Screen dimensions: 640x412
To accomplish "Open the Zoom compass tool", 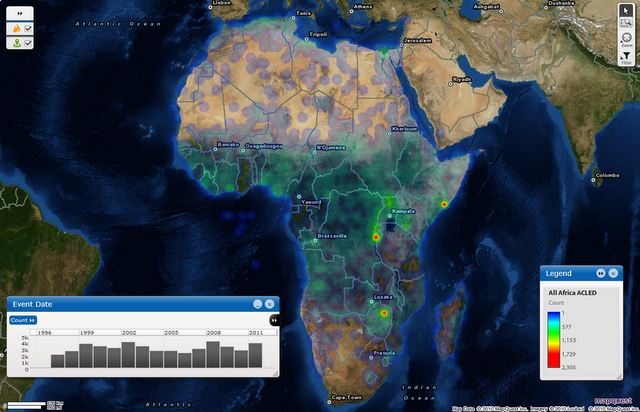I will [627, 41].
